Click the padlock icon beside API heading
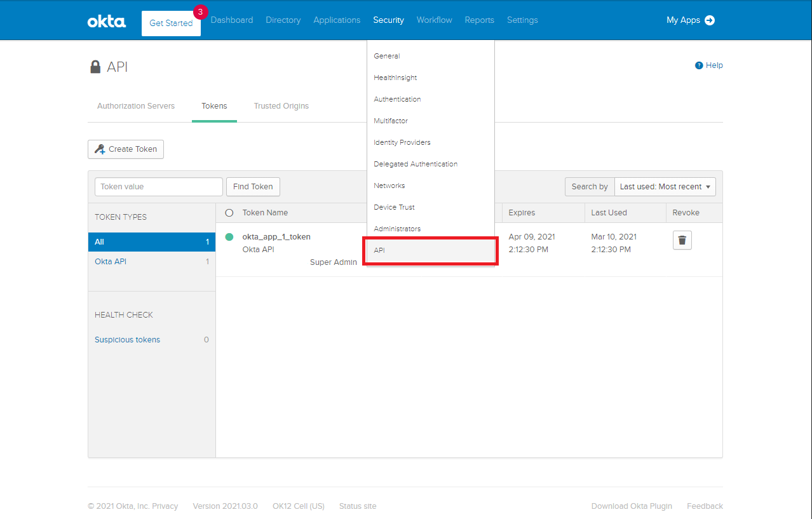This screenshot has height=519, width=812. pos(95,67)
